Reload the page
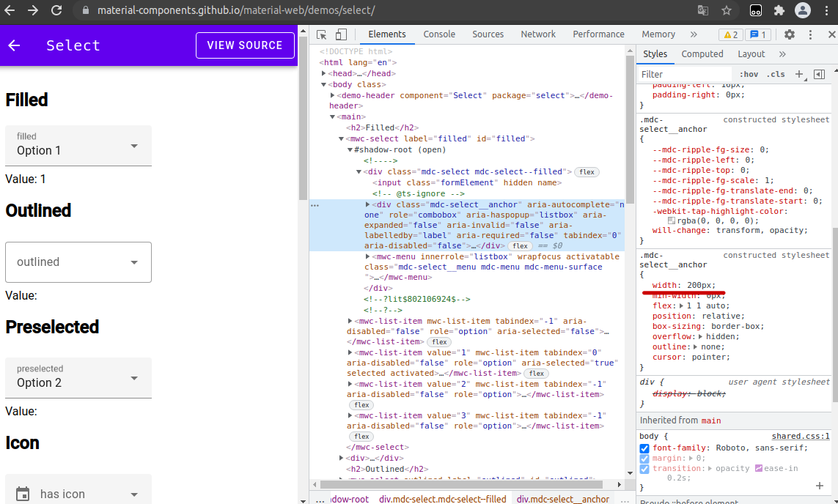The height and width of the screenshot is (504, 838). 56,10
